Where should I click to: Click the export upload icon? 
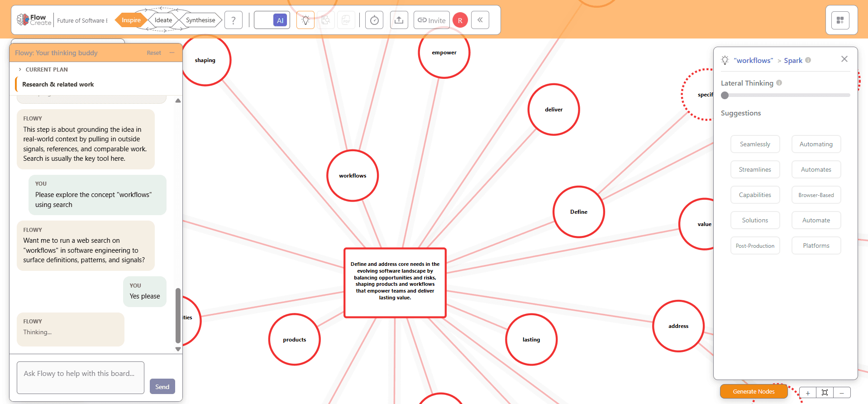point(399,20)
